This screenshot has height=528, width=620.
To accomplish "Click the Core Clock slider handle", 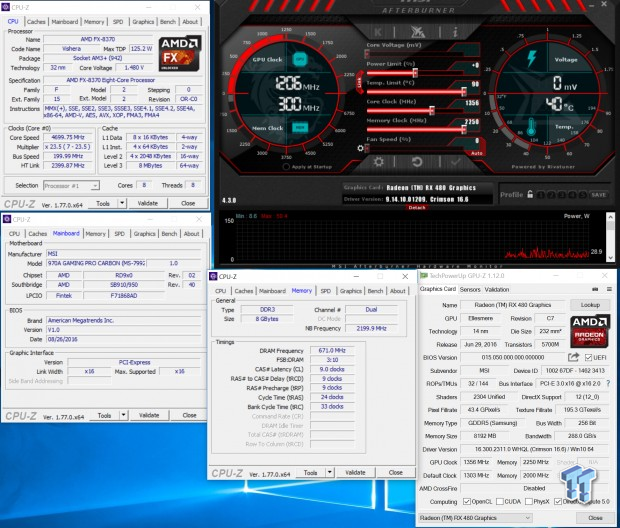I will (x=432, y=110).
